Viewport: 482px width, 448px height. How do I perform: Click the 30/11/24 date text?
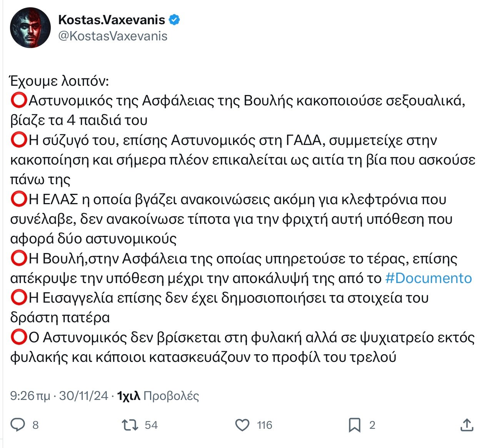point(84,396)
